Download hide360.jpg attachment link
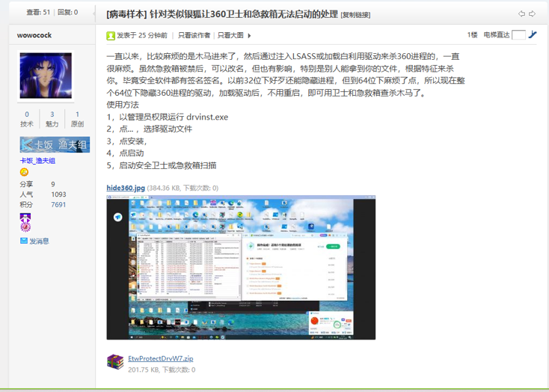Screen dimensions: 549x392 (x=126, y=188)
